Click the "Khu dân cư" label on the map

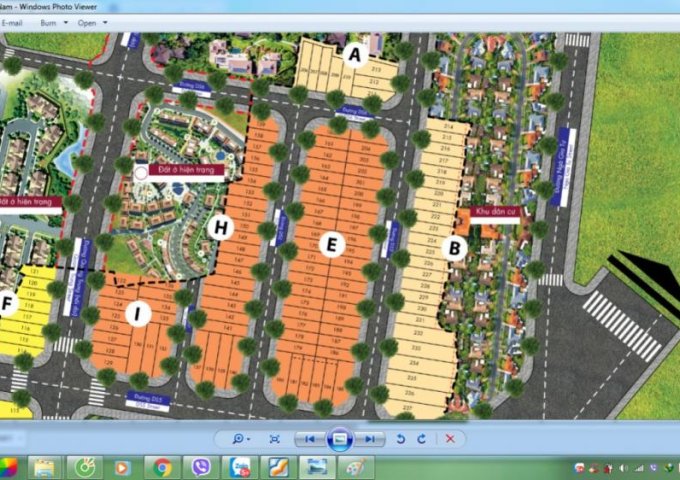pyautogui.click(x=495, y=211)
